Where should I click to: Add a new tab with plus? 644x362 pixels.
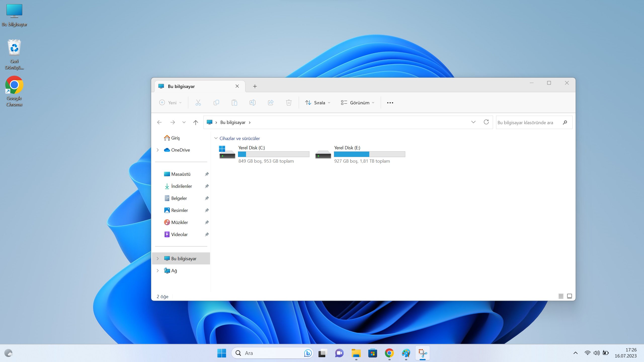click(255, 86)
